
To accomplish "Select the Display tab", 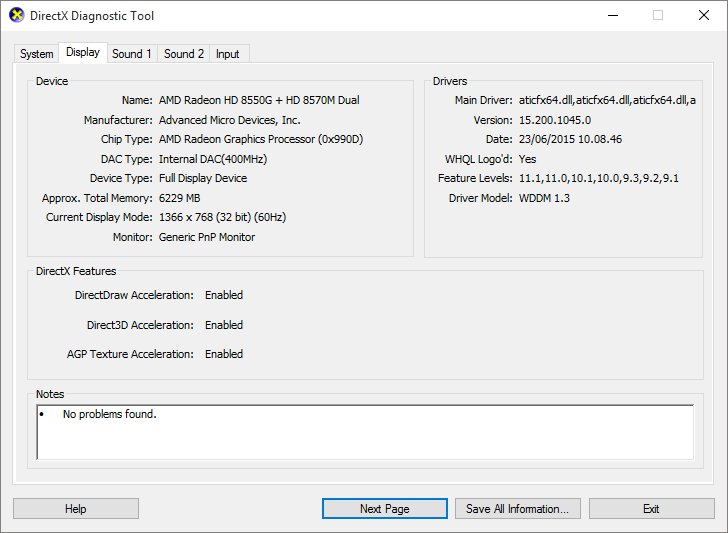I will tap(83, 53).
